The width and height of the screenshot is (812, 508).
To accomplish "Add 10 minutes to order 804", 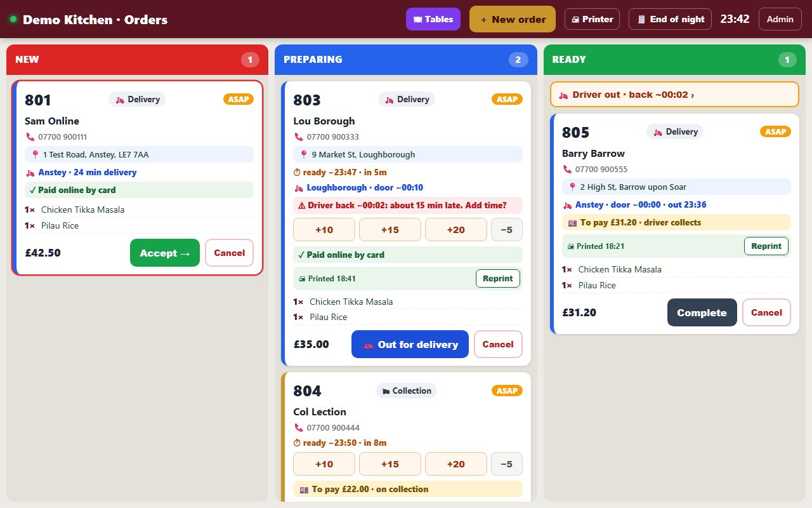I will (x=324, y=464).
